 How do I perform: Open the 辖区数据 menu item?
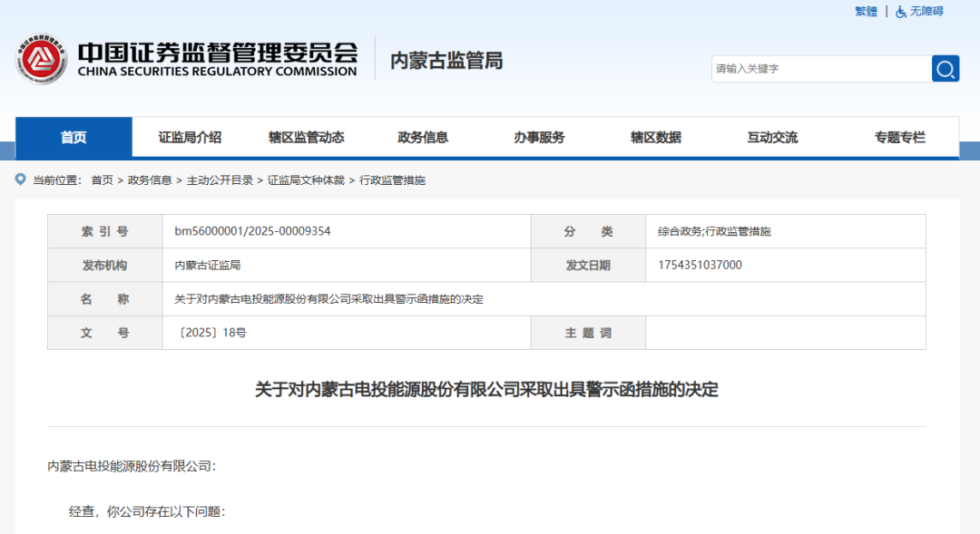[656, 138]
